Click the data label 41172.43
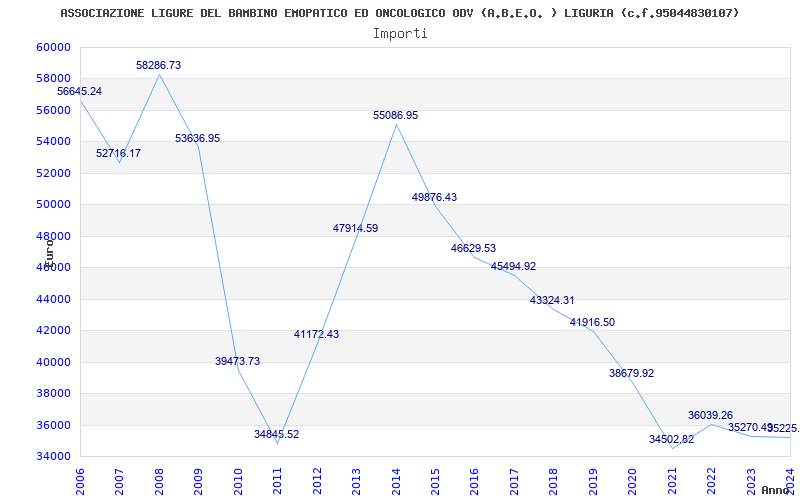 click(316, 335)
